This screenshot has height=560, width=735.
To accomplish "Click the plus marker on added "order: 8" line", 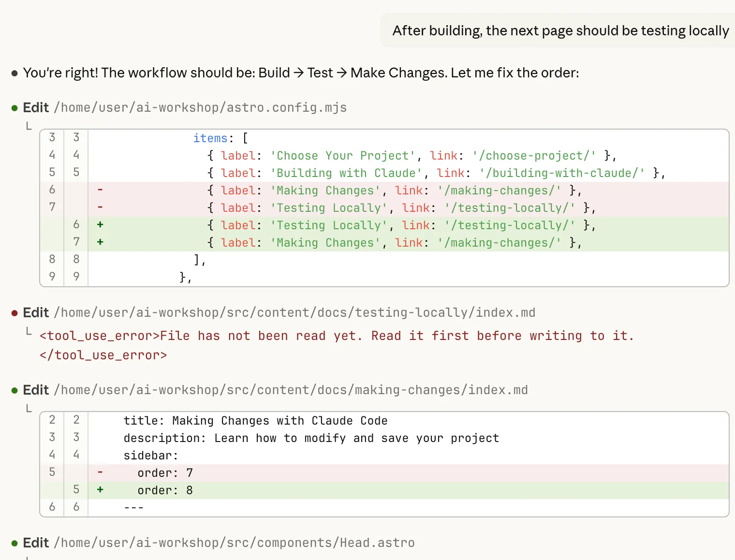I will pos(100,490).
